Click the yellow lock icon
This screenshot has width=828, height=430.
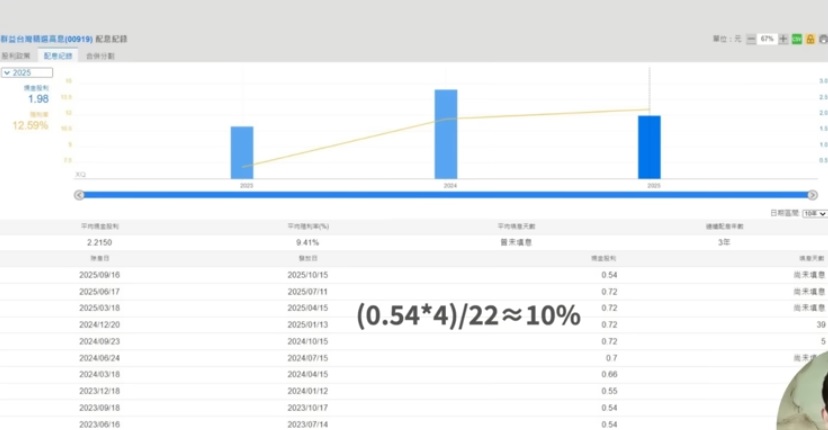pyautogui.click(x=810, y=39)
